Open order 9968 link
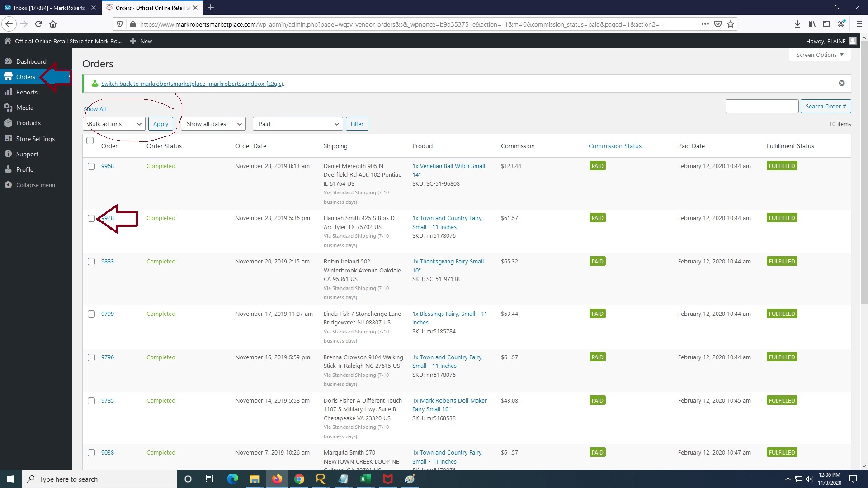Viewport: 868px width, 488px height. tap(108, 166)
